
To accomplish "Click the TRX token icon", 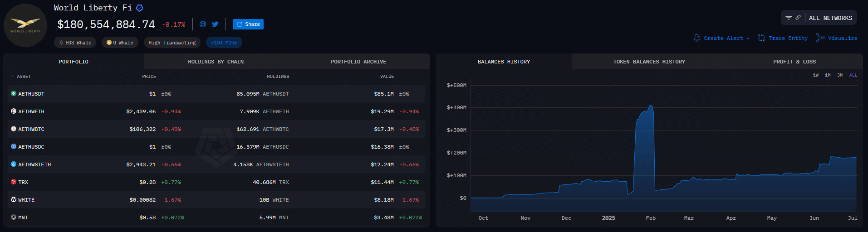I will pos(14,182).
